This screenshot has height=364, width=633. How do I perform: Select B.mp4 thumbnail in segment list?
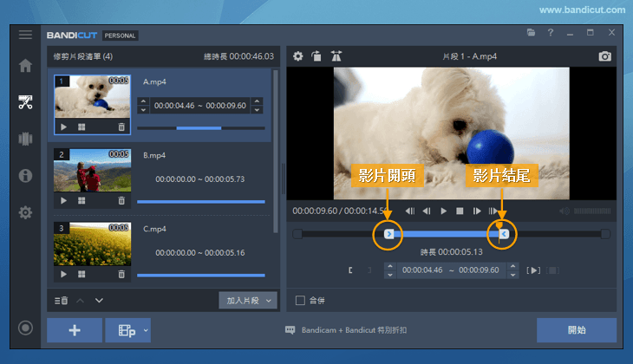pyautogui.click(x=93, y=170)
